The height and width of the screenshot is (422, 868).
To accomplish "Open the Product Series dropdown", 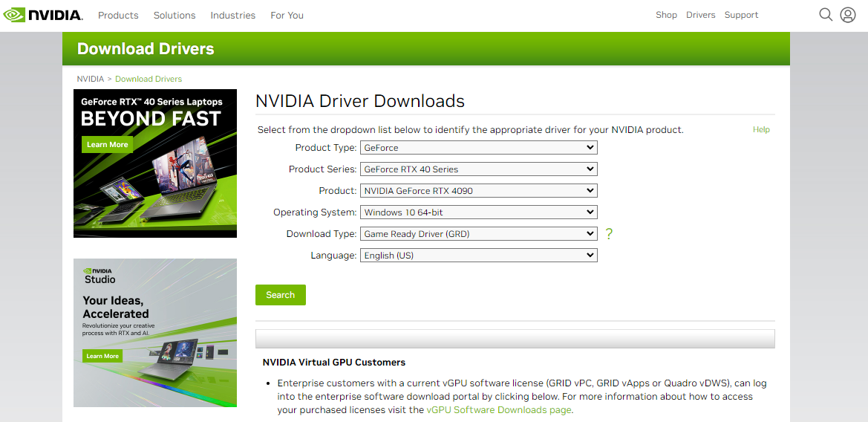I will (478, 169).
